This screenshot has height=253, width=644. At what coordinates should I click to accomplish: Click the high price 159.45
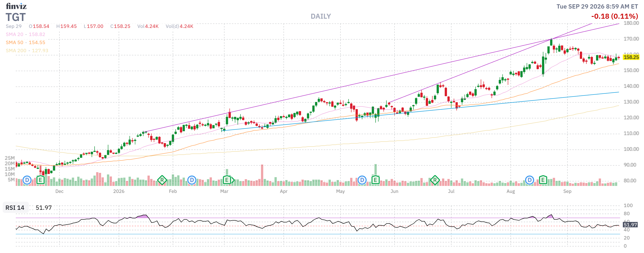tap(68, 26)
